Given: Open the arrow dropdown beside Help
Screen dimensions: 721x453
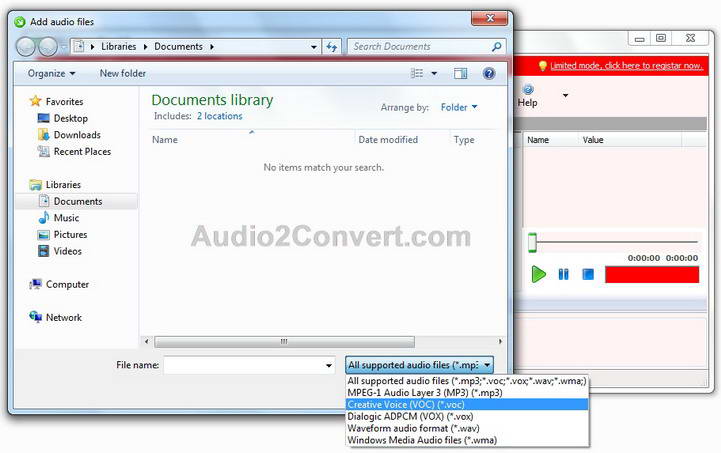Looking at the screenshot, I should click(565, 95).
